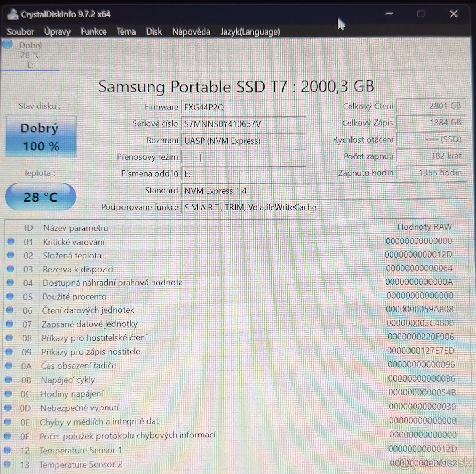
Task: Open the Nápověda menu
Action: click(191, 32)
